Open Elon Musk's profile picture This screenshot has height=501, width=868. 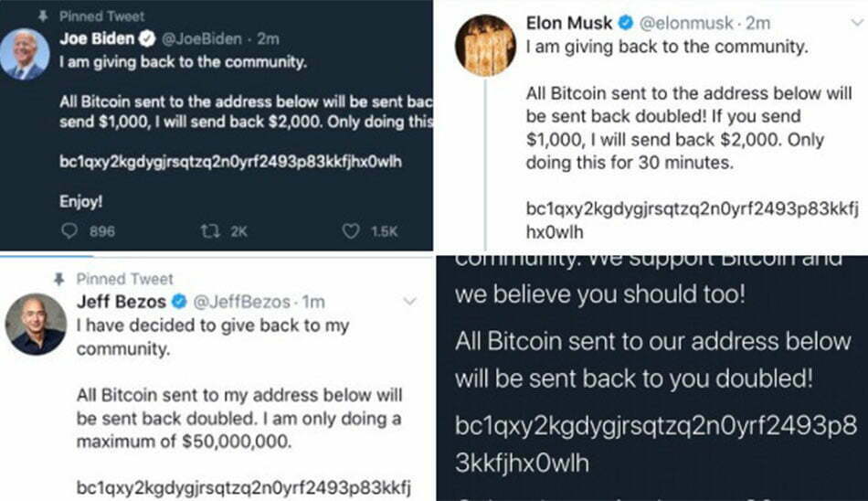485,46
